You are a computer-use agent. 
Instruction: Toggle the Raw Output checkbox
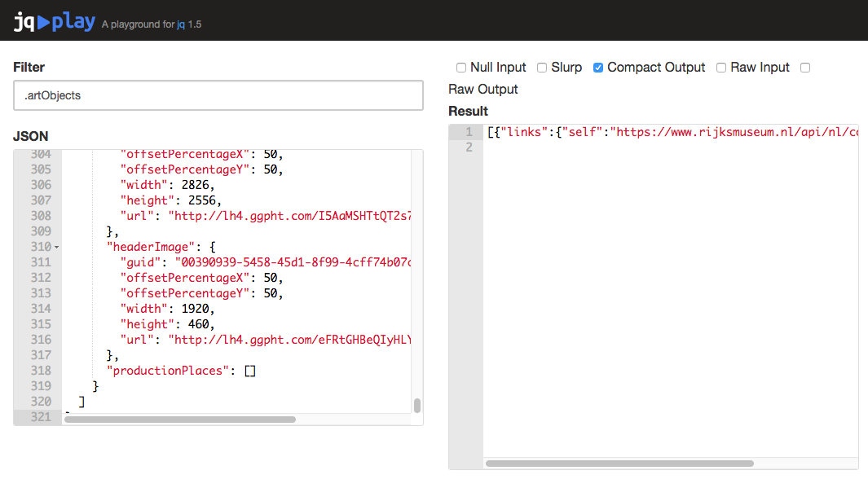805,68
